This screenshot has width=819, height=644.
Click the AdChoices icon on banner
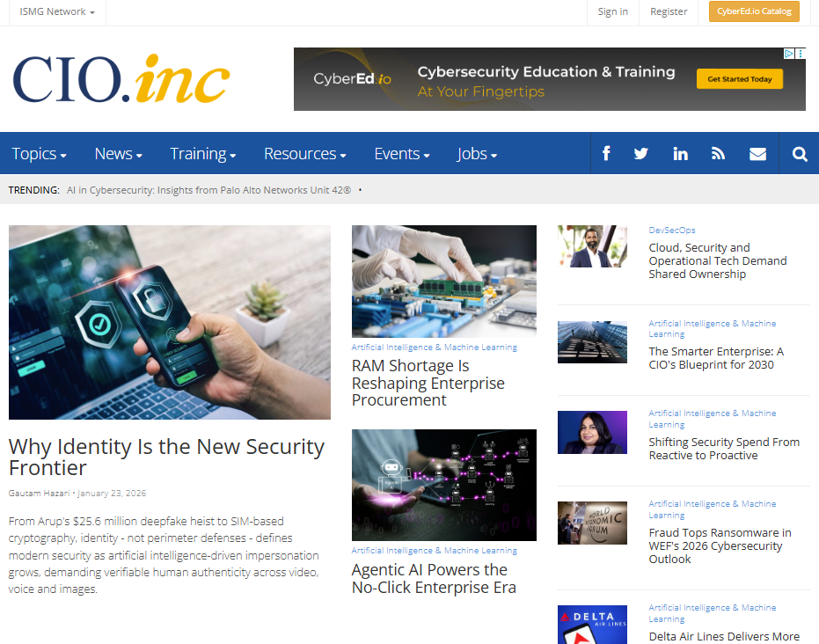(789, 54)
